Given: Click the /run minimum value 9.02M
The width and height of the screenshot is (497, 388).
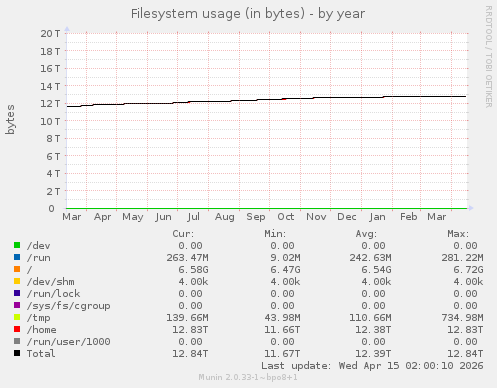Looking at the screenshot, I should 285,258.
